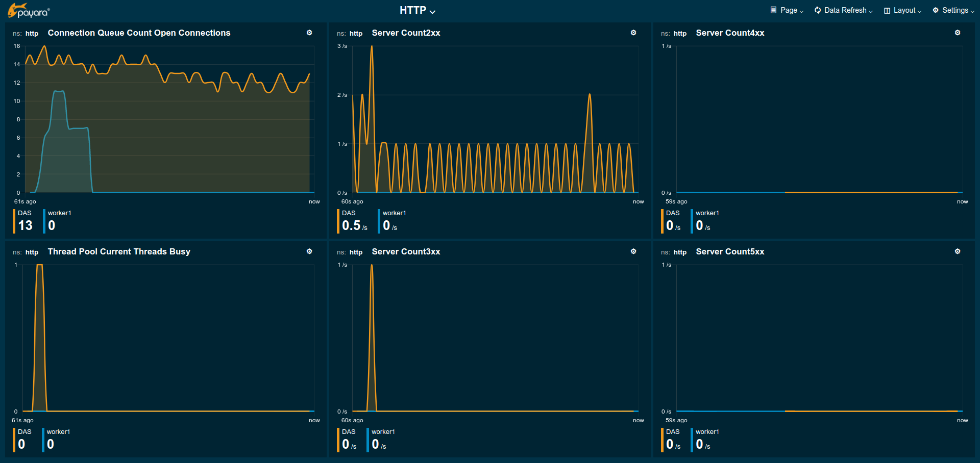Select DAS 0.5/s legend in Count2xx

[x=353, y=221]
